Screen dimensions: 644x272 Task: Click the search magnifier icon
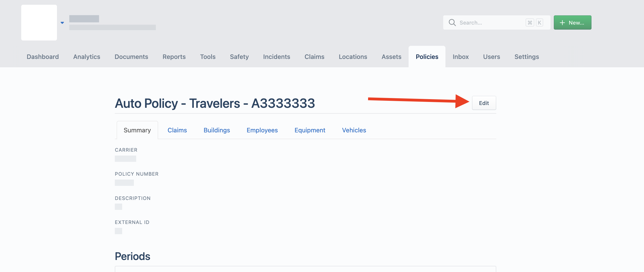click(x=452, y=23)
